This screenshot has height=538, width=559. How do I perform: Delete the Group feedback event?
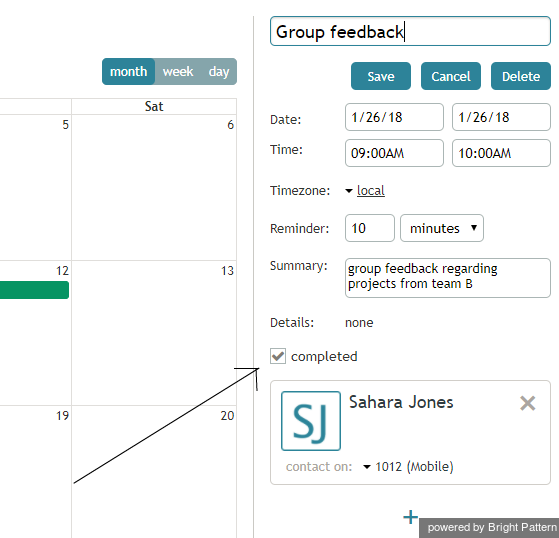(521, 76)
